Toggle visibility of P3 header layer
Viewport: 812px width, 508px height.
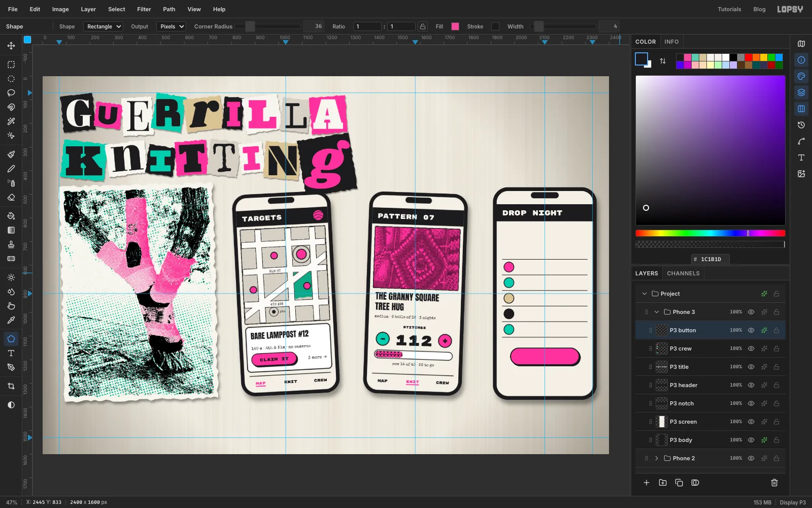[x=751, y=385]
